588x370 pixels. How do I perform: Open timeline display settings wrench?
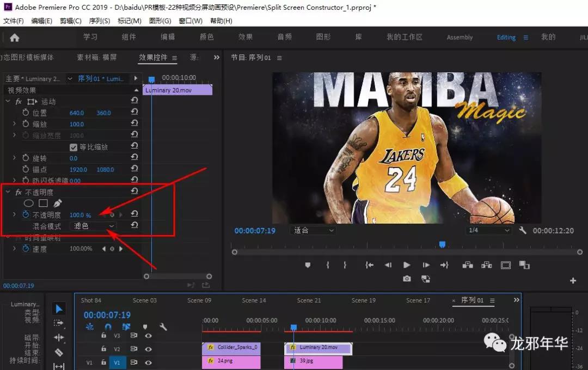(163, 327)
